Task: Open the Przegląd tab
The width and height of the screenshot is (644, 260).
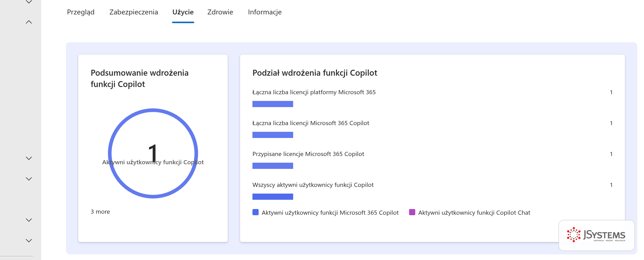Action: [x=81, y=12]
